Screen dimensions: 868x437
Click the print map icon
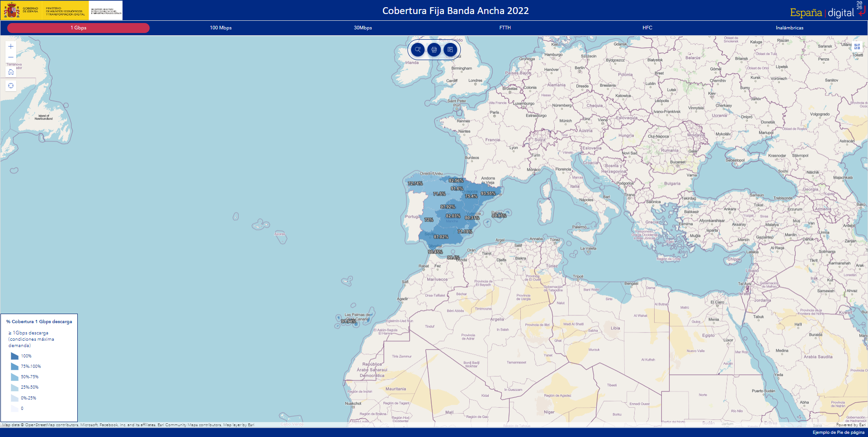pos(434,50)
